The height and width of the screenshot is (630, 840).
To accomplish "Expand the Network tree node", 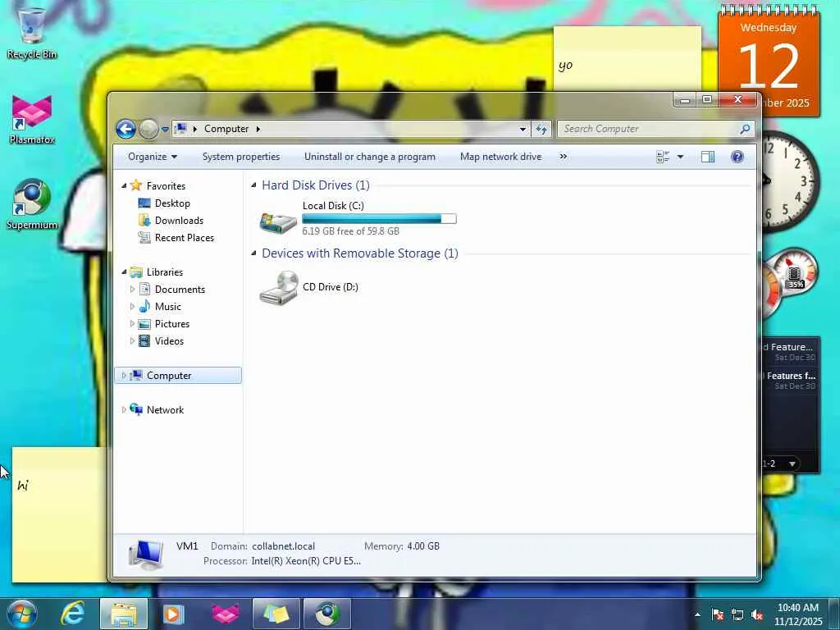I will (x=124, y=410).
